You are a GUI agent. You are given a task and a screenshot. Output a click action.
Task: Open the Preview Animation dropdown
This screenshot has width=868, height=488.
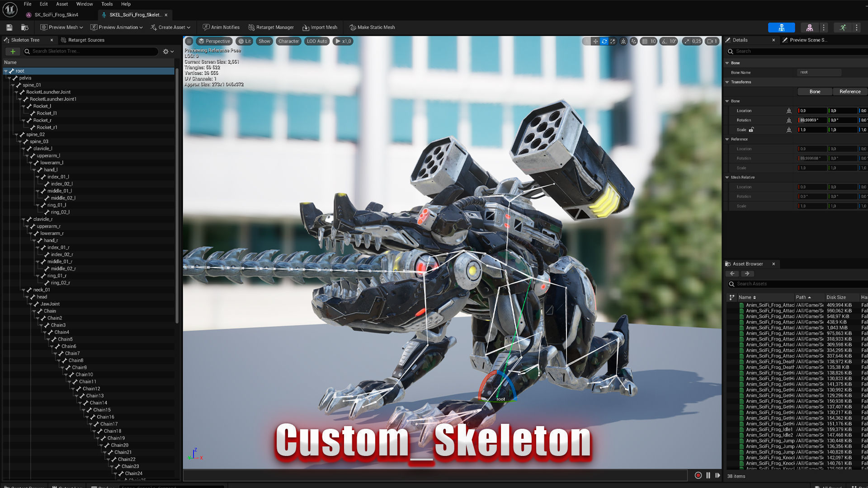(x=117, y=27)
